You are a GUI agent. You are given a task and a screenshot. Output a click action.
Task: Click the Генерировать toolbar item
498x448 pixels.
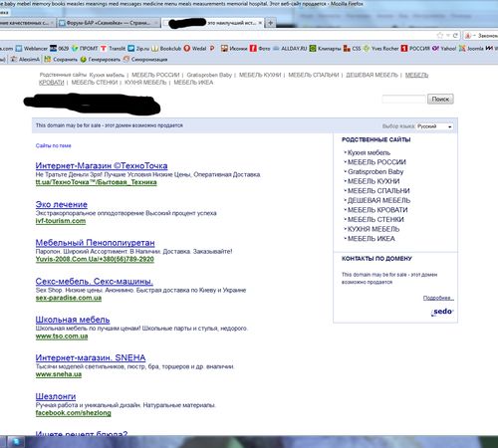[101, 60]
